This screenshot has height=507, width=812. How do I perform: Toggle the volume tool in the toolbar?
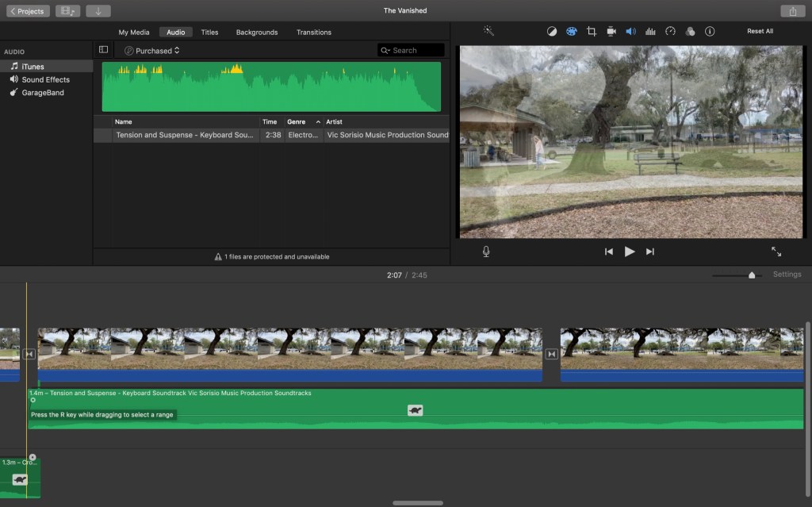(630, 32)
